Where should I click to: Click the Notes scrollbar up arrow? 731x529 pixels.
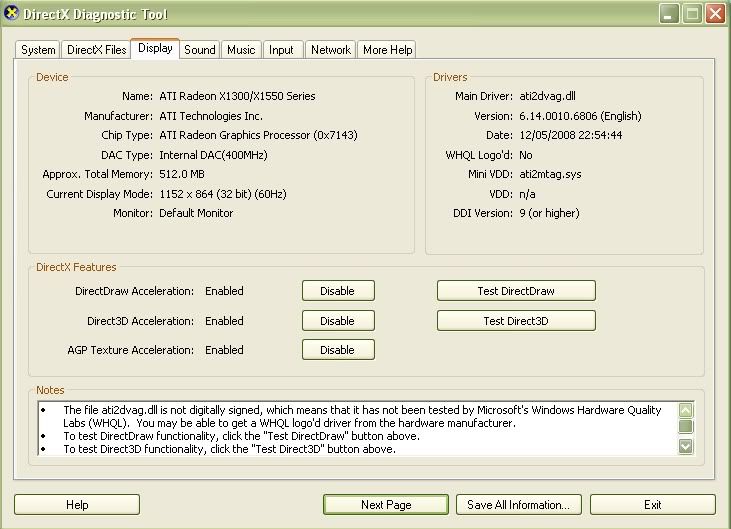coord(685,410)
